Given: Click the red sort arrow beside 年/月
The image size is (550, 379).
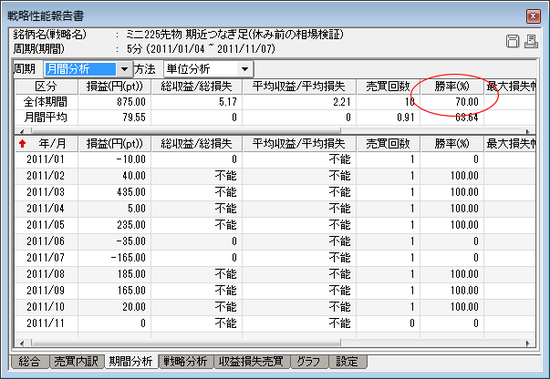Looking at the screenshot, I should click(23, 144).
